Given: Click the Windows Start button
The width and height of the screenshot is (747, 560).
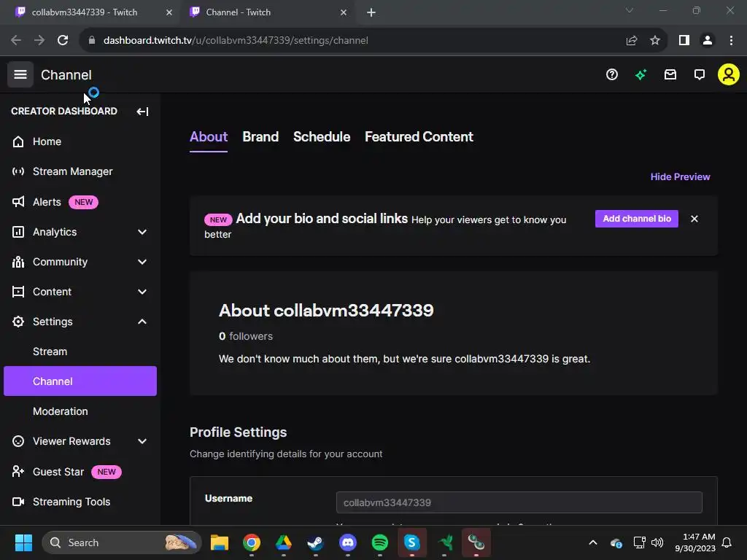Looking at the screenshot, I should 23,542.
